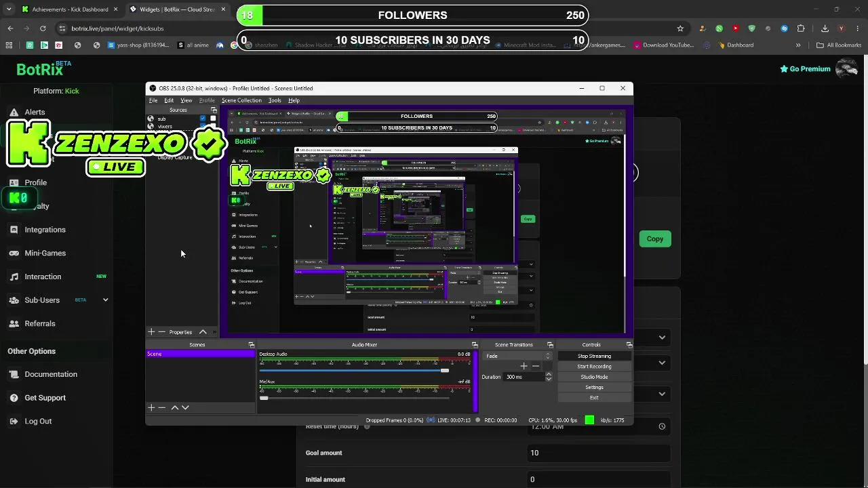Open the Documentation icon under Other Options
The height and width of the screenshot is (488, 868).
tap(14, 374)
